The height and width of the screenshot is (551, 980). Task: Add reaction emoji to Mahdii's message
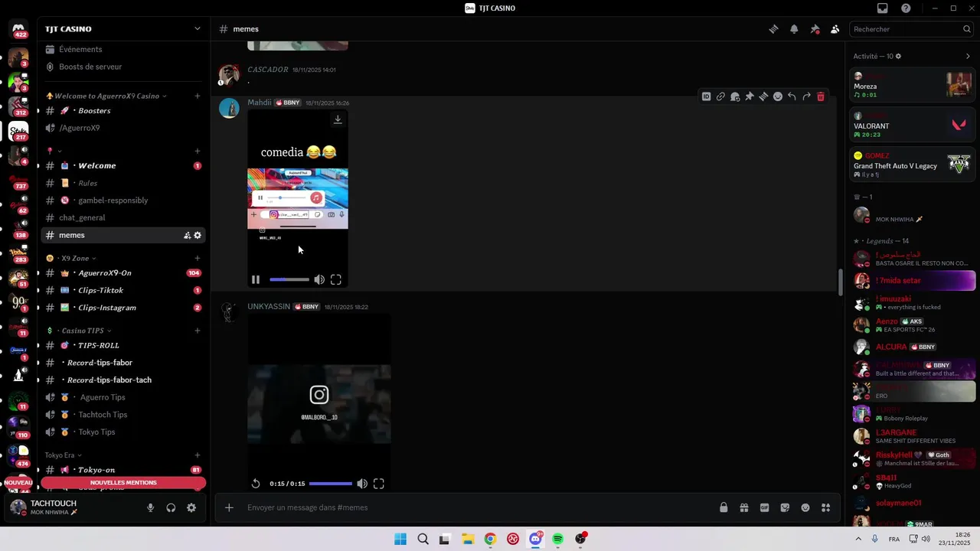click(x=777, y=96)
